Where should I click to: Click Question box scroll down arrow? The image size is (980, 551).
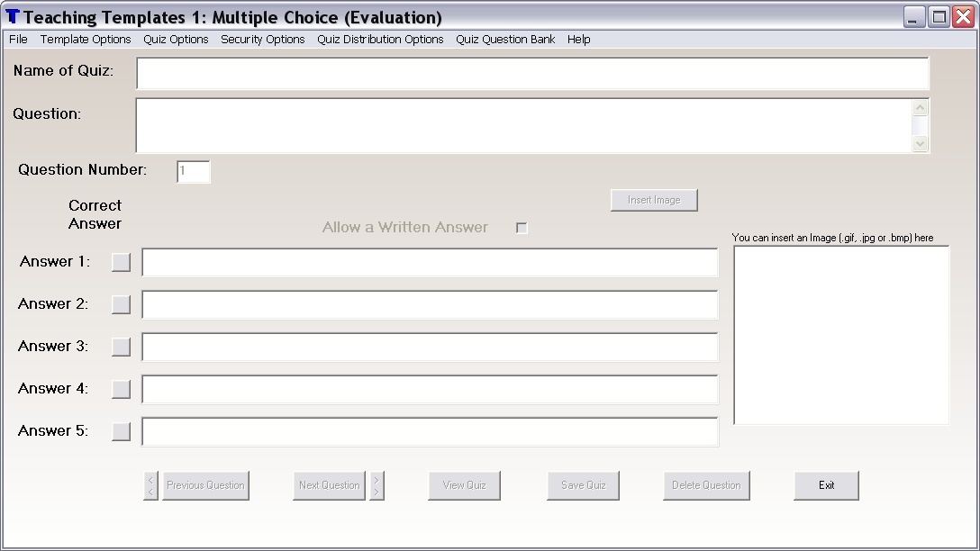920,144
